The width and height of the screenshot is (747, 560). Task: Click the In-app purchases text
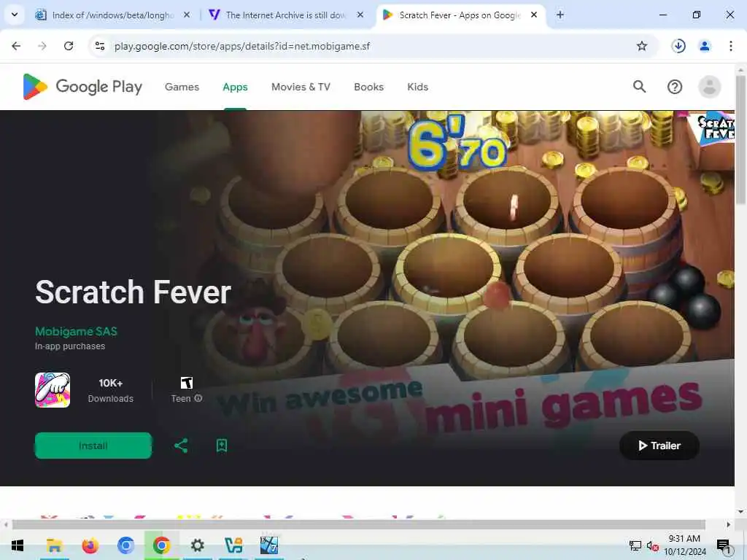pos(70,346)
